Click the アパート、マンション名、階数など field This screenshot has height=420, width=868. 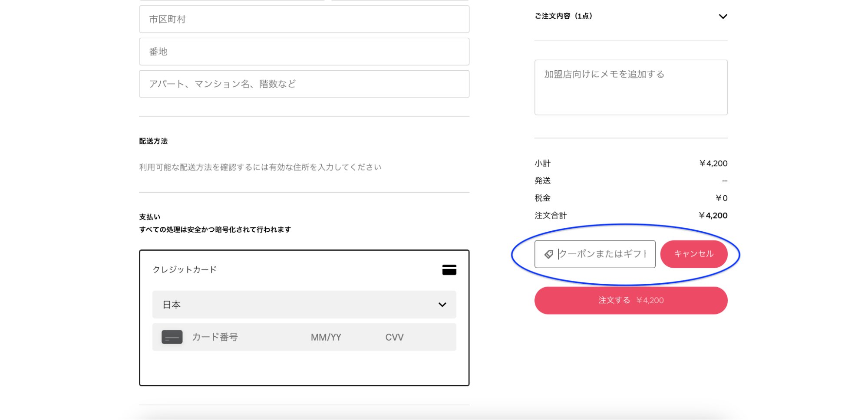click(x=304, y=84)
